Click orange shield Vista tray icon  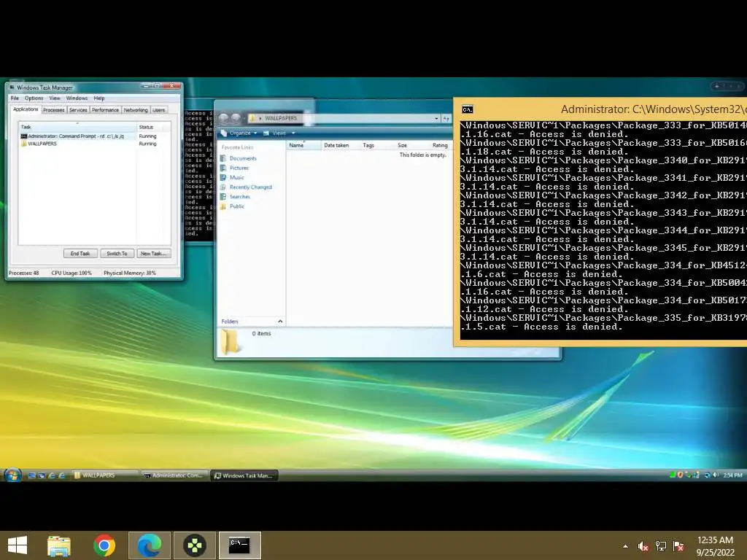tap(680, 475)
